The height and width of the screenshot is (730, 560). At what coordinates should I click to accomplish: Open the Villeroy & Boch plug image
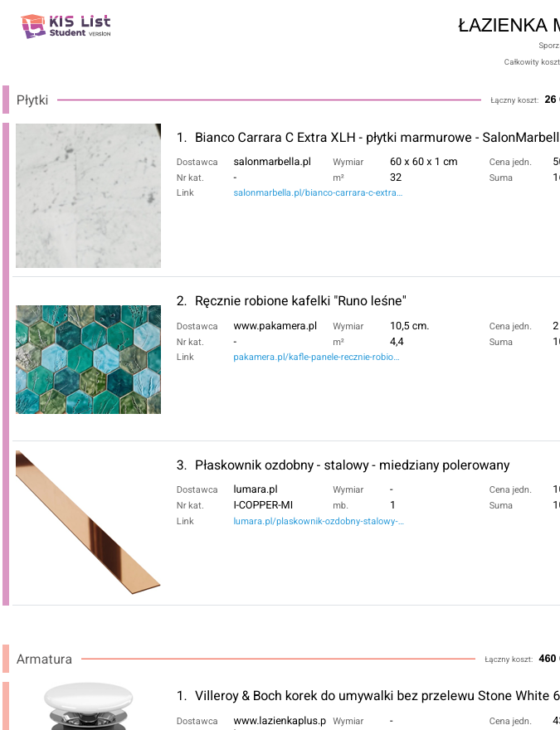pyautogui.click(x=88, y=707)
